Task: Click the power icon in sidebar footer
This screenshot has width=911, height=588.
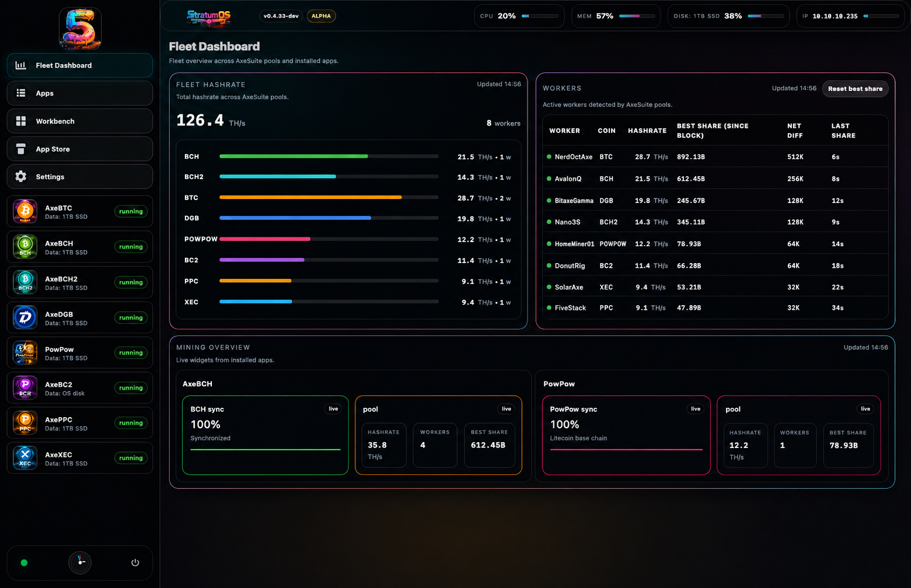Action: coord(135,562)
